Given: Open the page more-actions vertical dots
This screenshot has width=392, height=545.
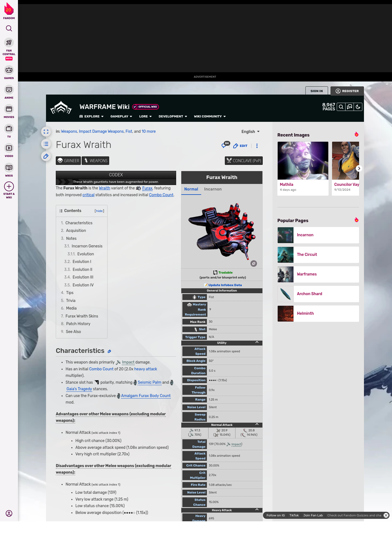Looking at the screenshot, I should 257,146.
